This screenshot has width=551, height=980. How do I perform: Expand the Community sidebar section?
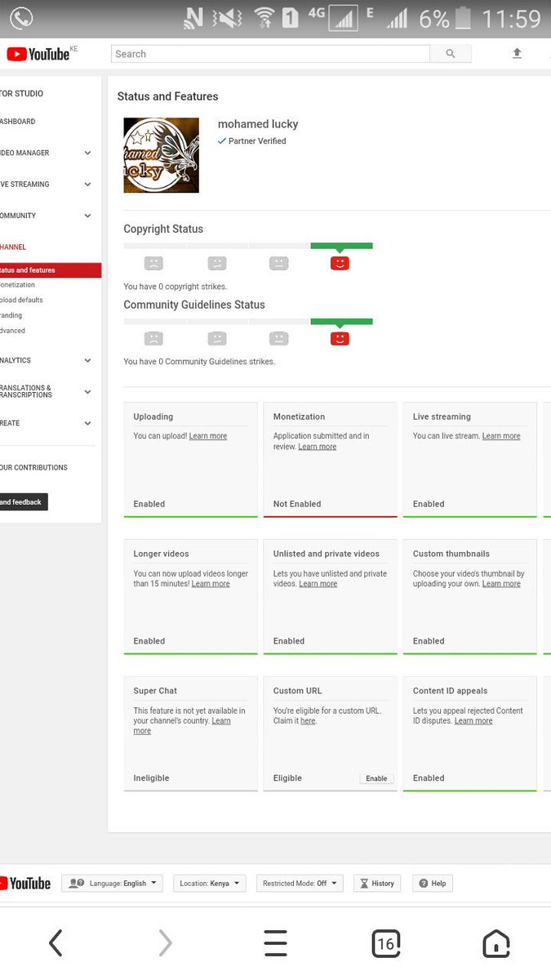click(87, 216)
